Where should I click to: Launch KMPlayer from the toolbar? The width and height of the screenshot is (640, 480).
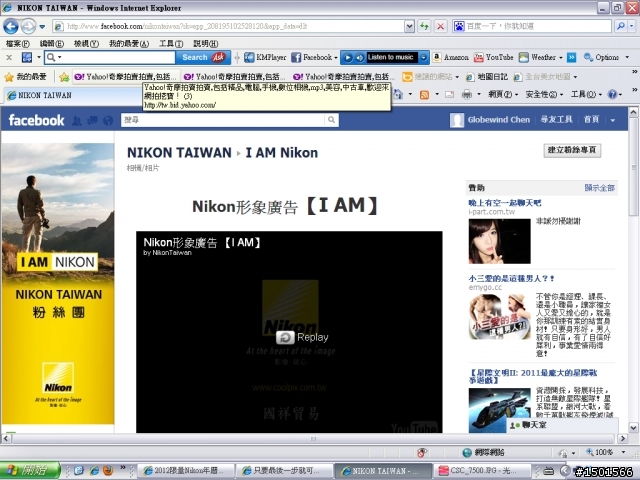click(x=265, y=58)
